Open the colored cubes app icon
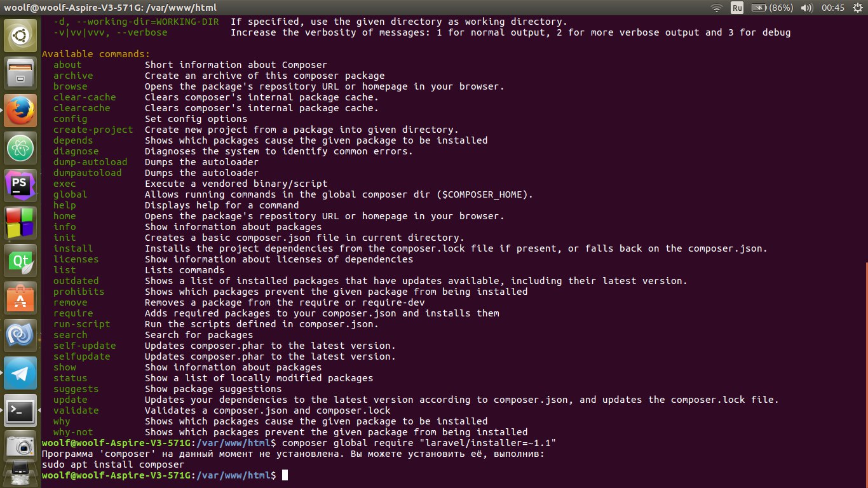This screenshot has height=488, width=868. (20, 224)
